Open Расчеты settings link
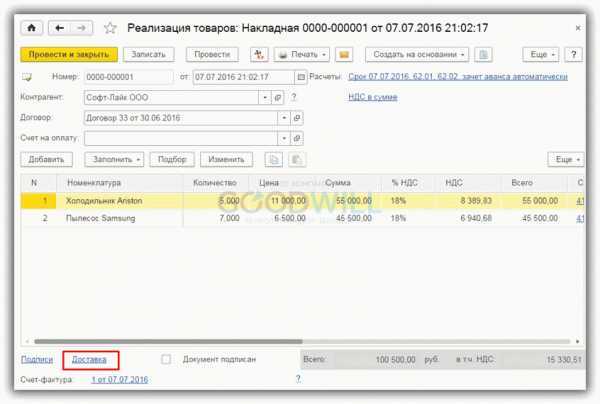 tap(458, 77)
